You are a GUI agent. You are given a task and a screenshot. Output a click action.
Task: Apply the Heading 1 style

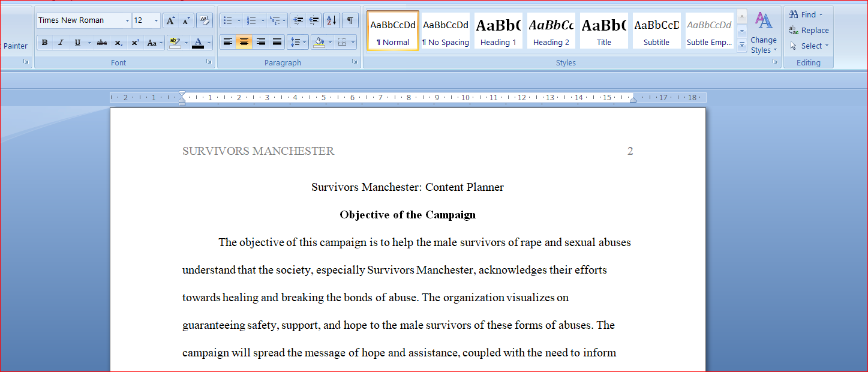click(x=498, y=30)
